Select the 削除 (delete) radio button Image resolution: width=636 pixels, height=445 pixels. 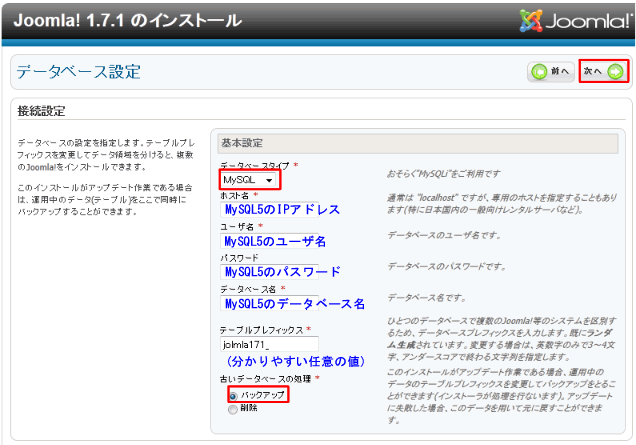(233, 409)
